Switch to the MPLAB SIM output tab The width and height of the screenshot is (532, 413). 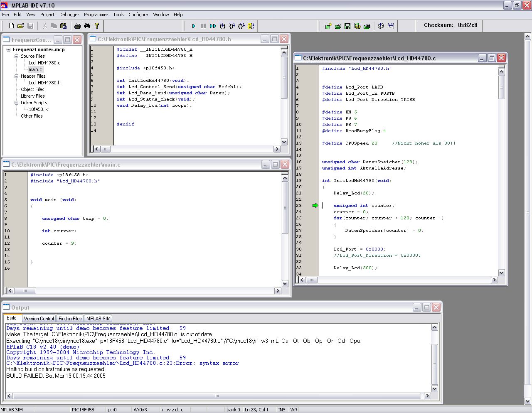pos(99,319)
